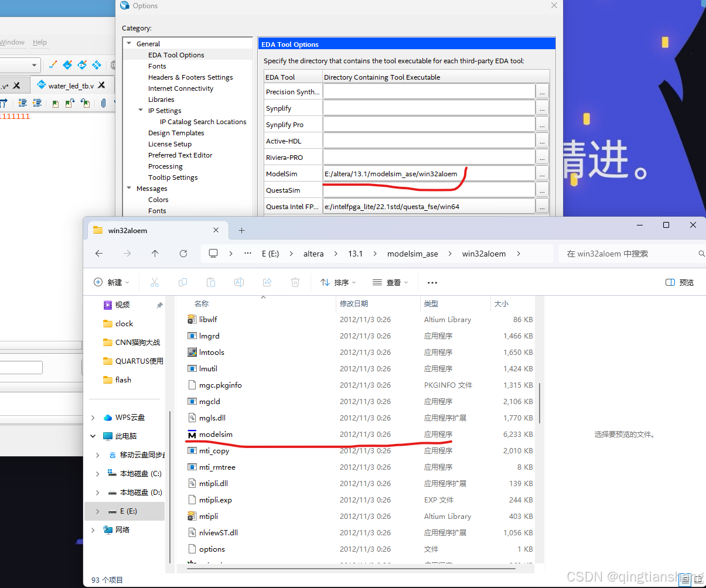The image size is (706, 588).
Task: Click the Active-HDL directory field
Action: tap(429, 141)
